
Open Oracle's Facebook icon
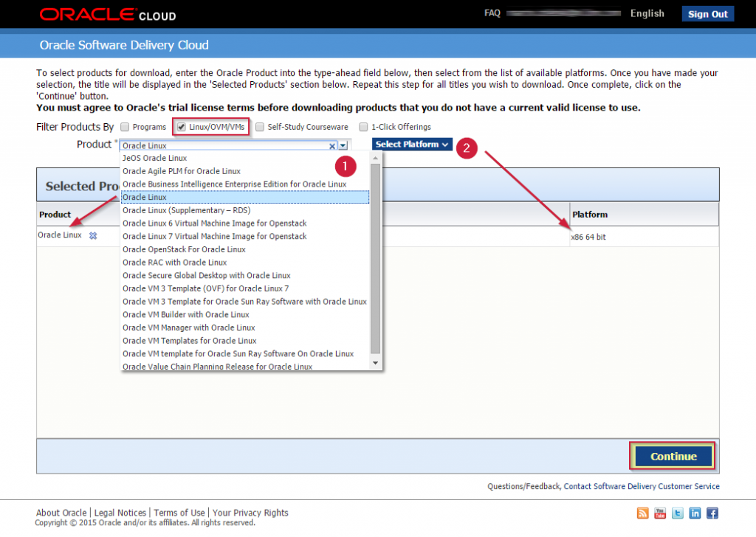pos(711,513)
